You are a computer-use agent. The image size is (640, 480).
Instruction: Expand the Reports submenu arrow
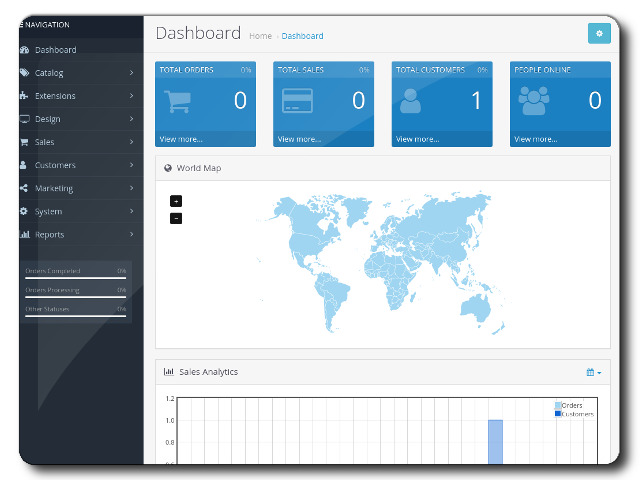point(131,234)
